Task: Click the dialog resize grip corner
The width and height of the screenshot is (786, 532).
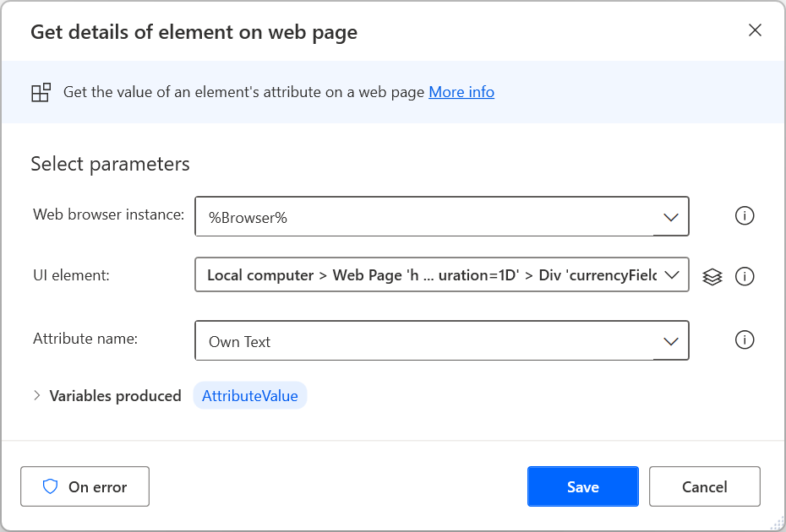Action: click(x=777, y=524)
